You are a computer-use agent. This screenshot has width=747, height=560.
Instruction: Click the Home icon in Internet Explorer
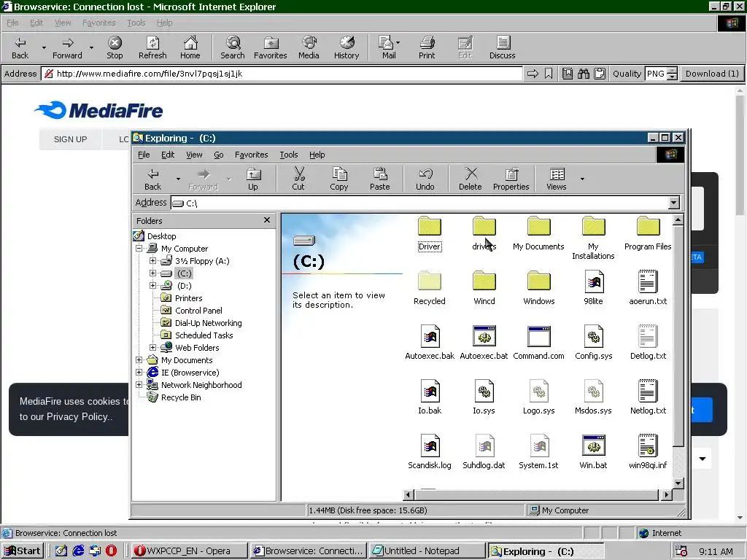[190, 47]
